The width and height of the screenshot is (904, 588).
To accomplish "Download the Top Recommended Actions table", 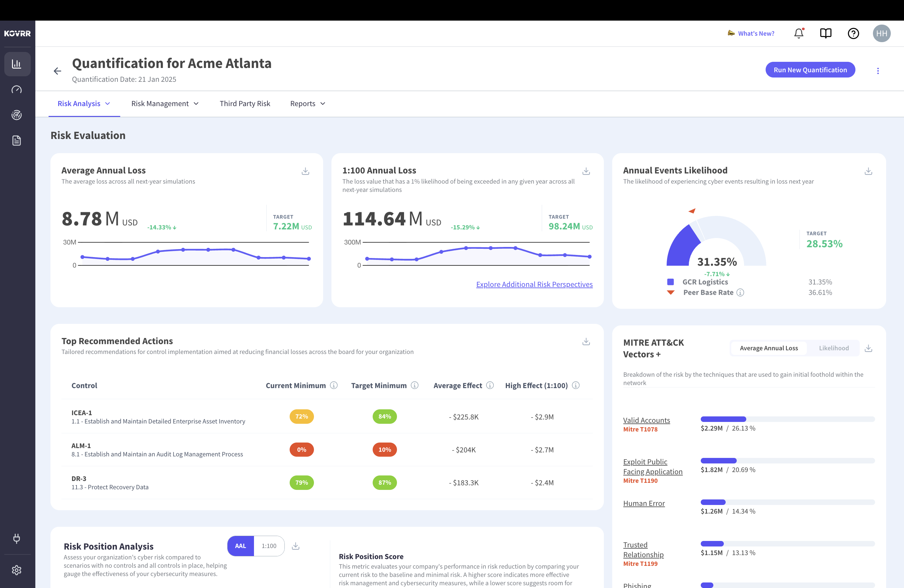I will click(x=586, y=341).
